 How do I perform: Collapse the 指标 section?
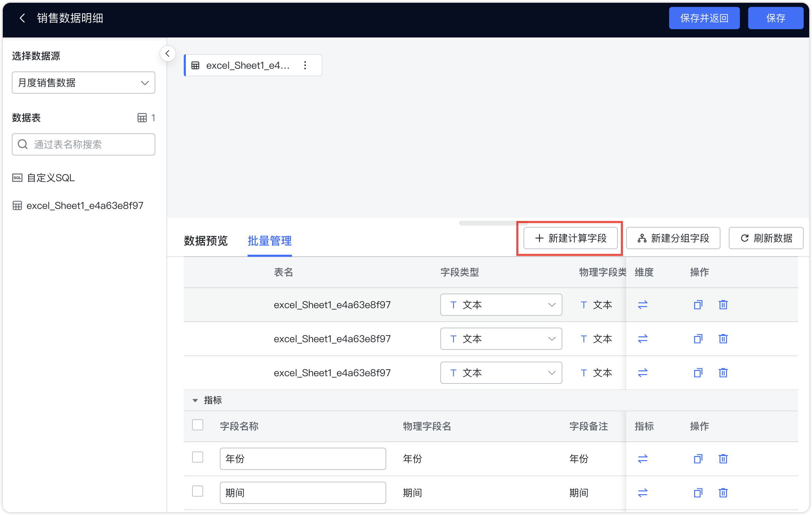195,400
